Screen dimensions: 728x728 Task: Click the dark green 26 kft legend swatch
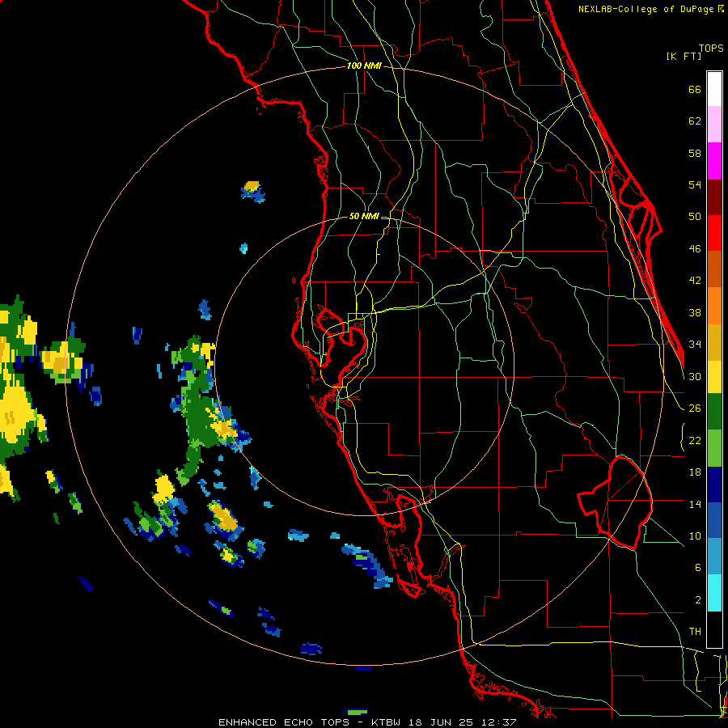point(714,412)
